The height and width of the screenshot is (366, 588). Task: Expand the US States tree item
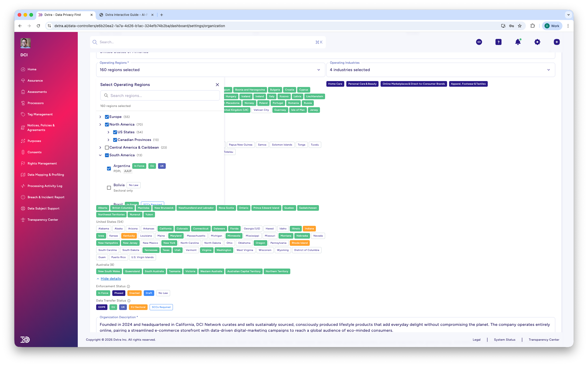coord(108,132)
